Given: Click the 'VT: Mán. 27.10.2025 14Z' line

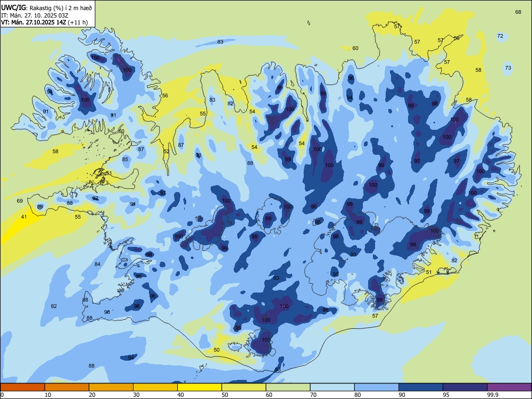Looking at the screenshot, I should (34, 22).
